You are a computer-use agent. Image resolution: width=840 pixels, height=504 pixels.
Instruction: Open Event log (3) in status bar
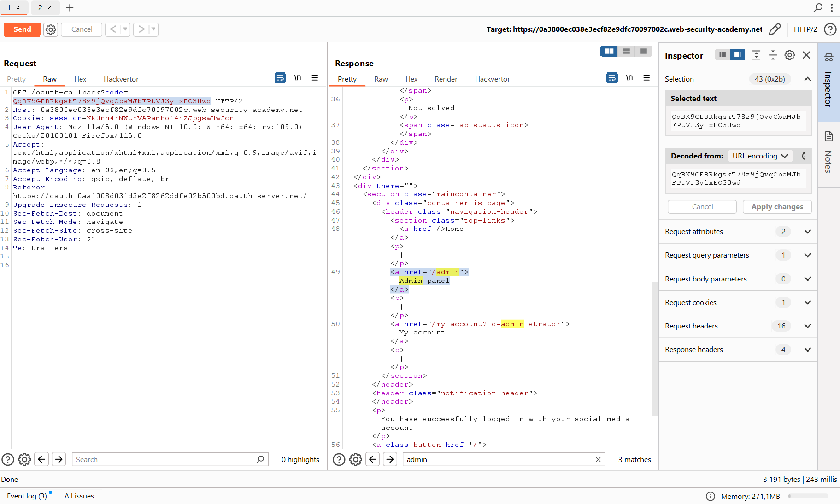[x=27, y=496]
